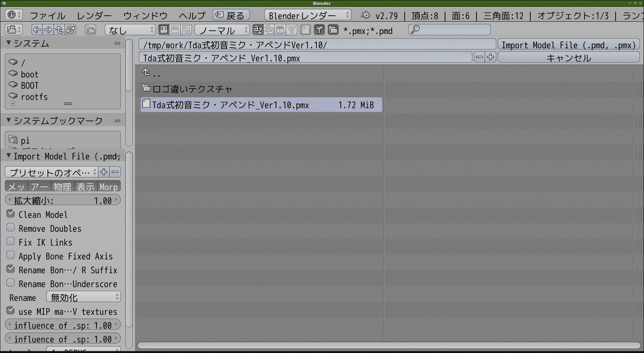
Task: Open the ファイル menu
Action: pos(47,16)
